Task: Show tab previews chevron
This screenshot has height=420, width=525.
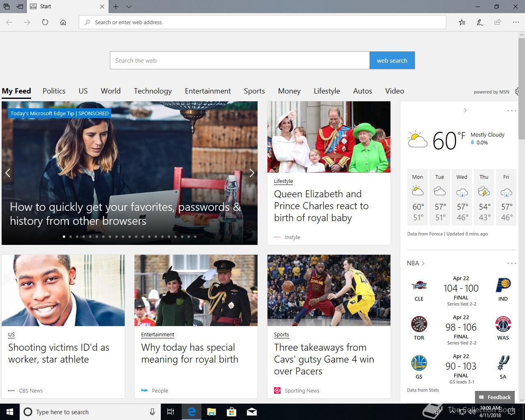Action: tap(129, 7)
